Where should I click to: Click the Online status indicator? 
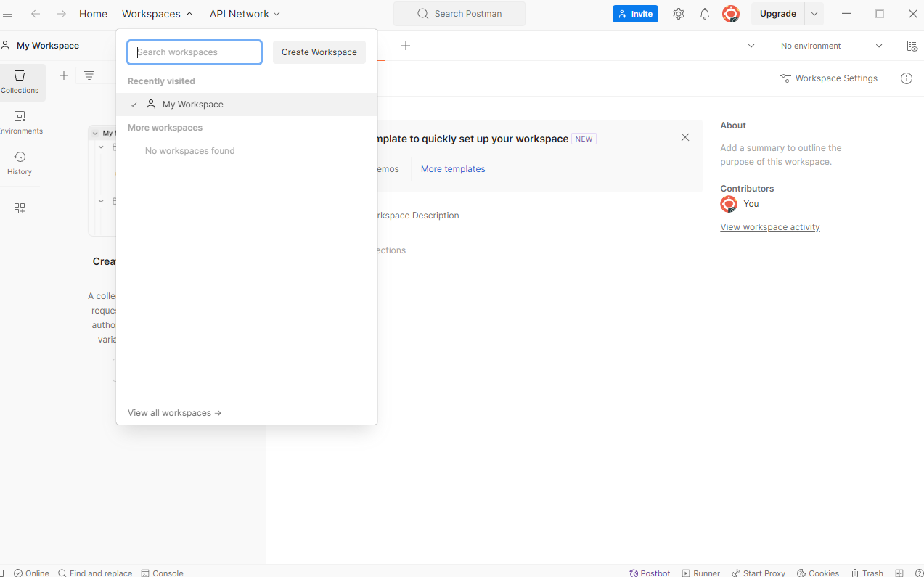pyautogui.click(x=31, y=573)
